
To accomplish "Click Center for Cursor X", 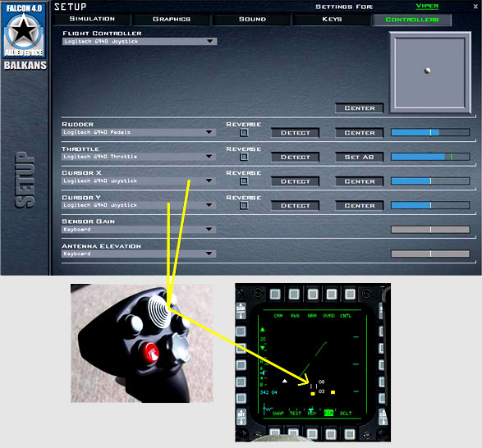I will pyautogui.click(x=360, y=181).
